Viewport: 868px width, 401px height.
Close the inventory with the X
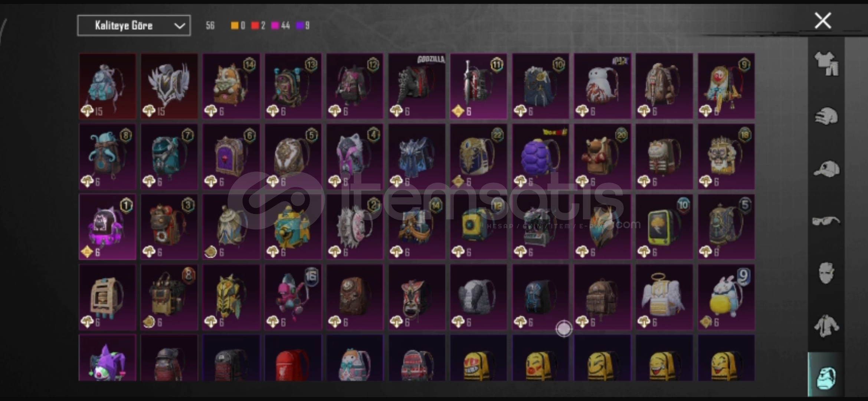pos(823,20)
